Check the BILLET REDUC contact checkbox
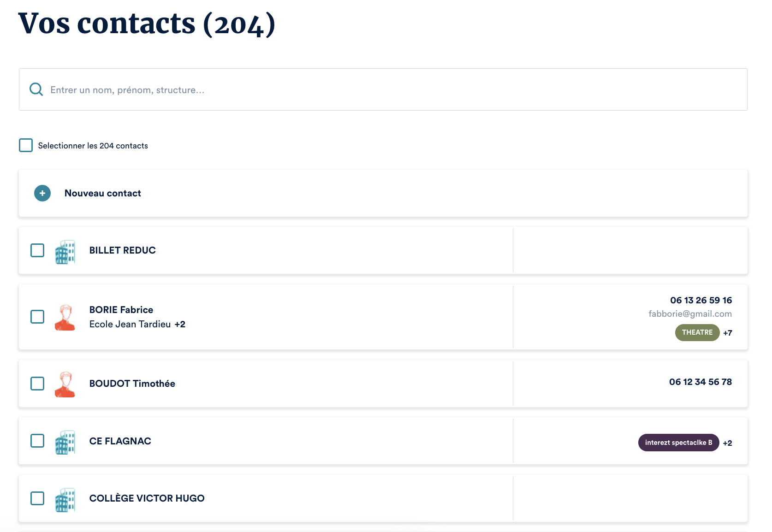The height and width of the screenshot is (532, 772). 37,250
